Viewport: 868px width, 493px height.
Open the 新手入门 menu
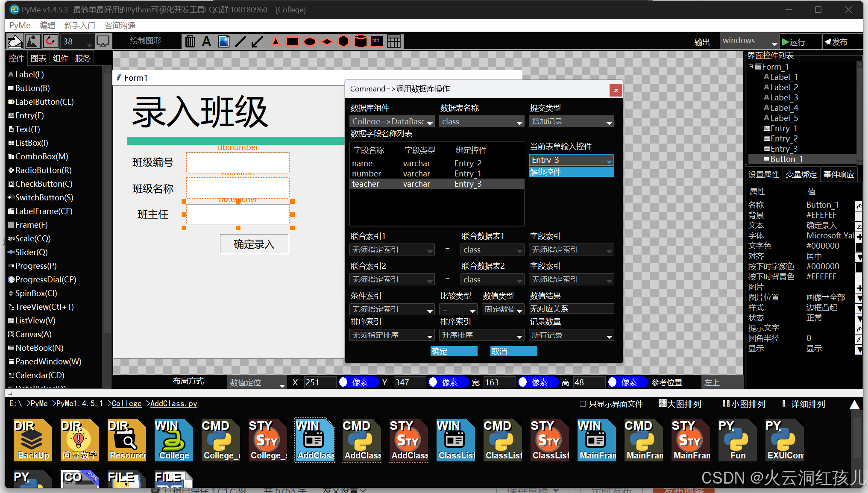(x=79, y=26)
